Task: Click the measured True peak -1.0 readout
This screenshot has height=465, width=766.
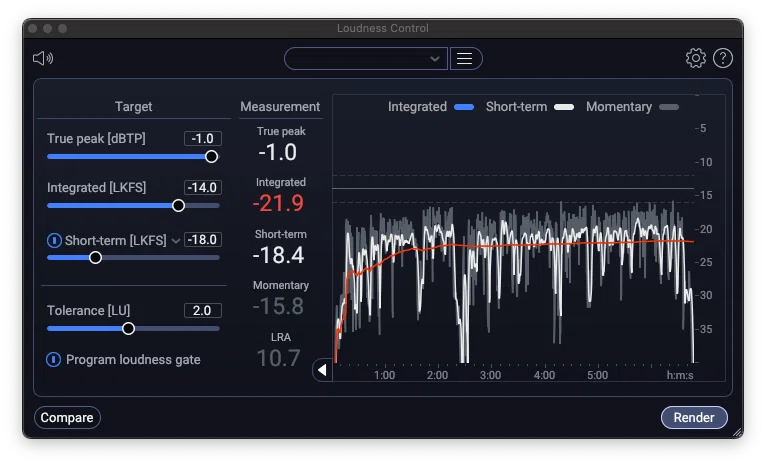Action: (x=277, y=152)
